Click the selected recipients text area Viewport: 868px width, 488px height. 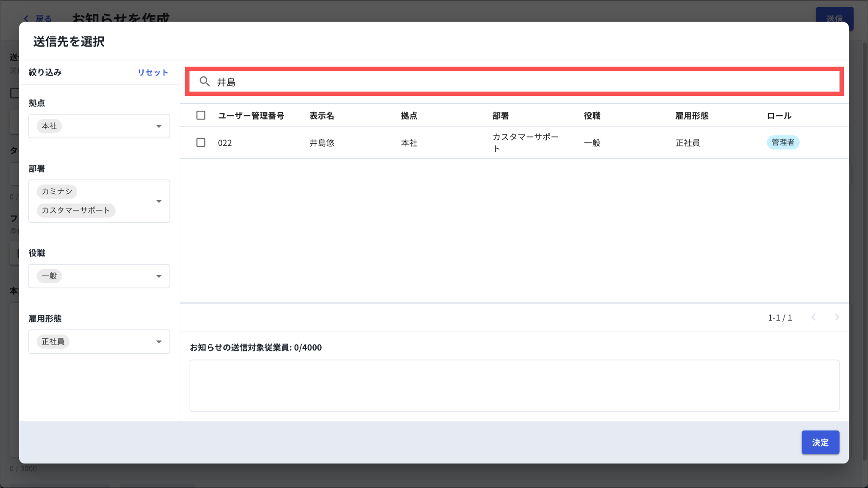(x=514, y=385)
